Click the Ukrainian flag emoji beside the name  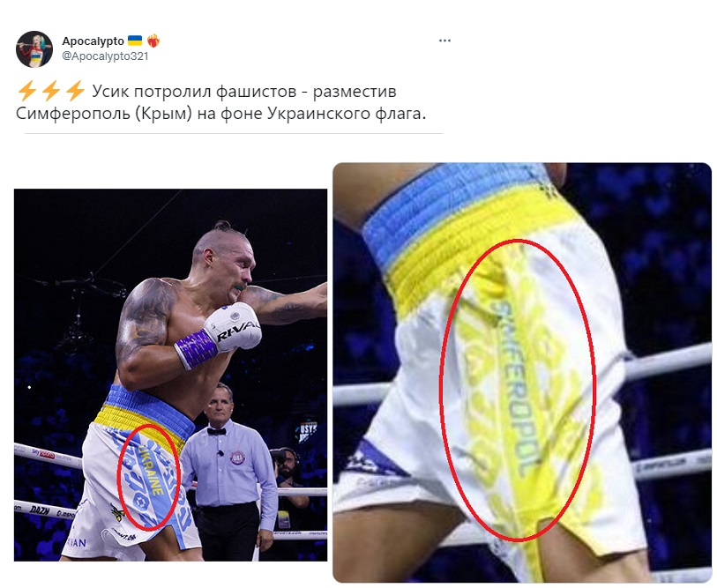coord(134,41)
